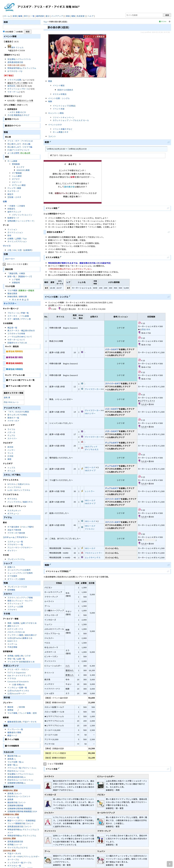Click the wiki site logo
This screenshot has width=174, height=868.
pos(9,7)
